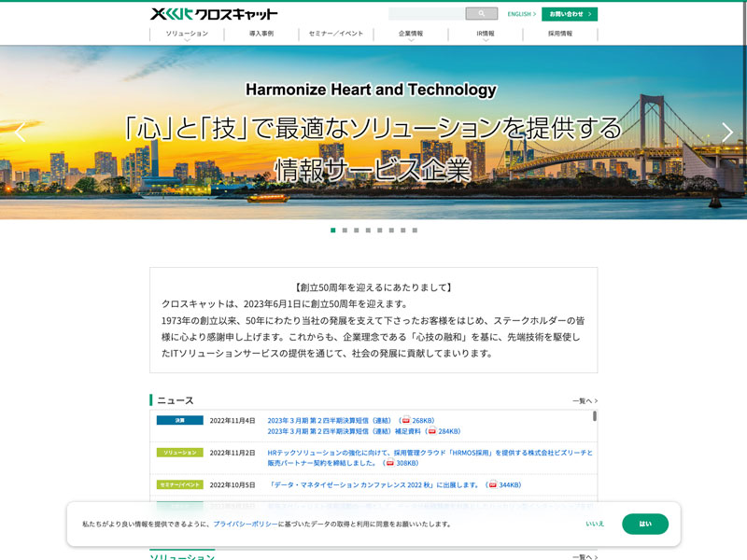Viewport: 747px width, 560px height.
Task: Open the 採用情報 menu item
Action: pyautogui.click(x=560, y=34)
